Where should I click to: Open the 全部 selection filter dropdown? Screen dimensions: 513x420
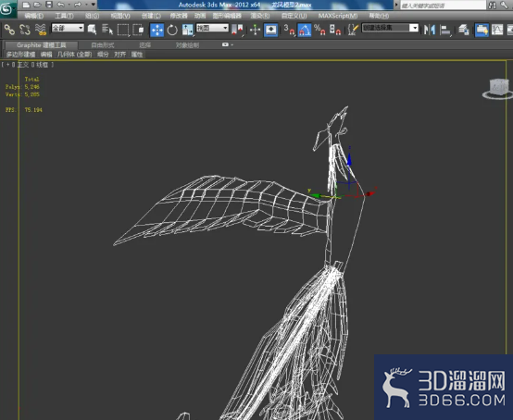pyautogui.click(x=68, y=28)
